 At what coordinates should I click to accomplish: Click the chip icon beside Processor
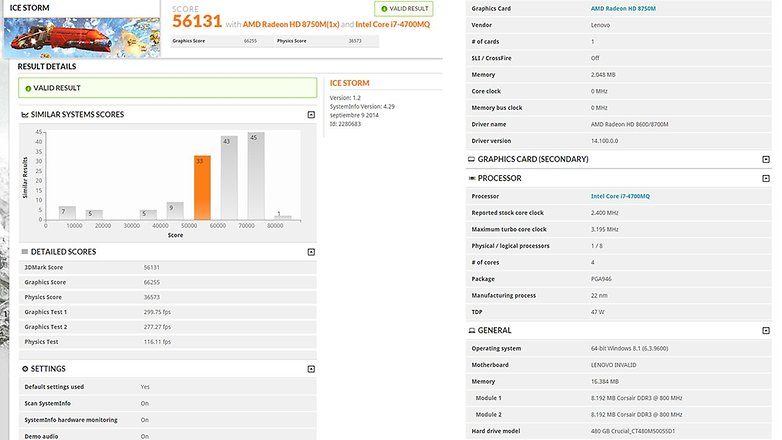tap(471, 179)
